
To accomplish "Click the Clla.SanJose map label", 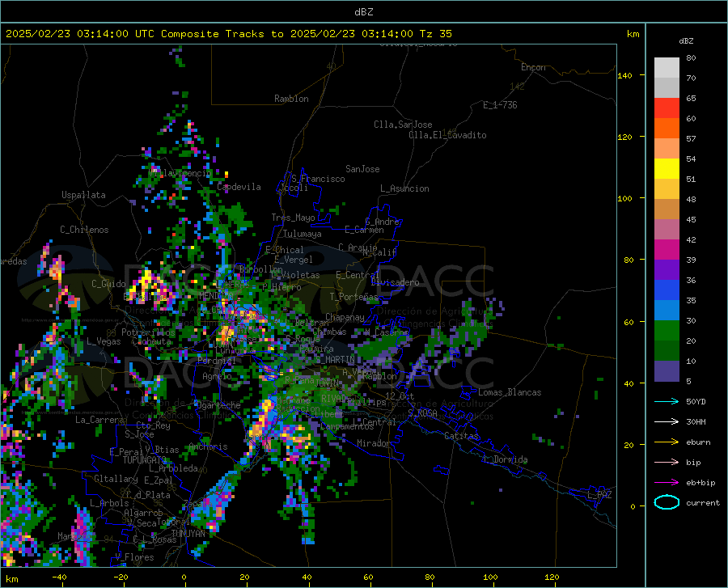I will coord(403,125).
